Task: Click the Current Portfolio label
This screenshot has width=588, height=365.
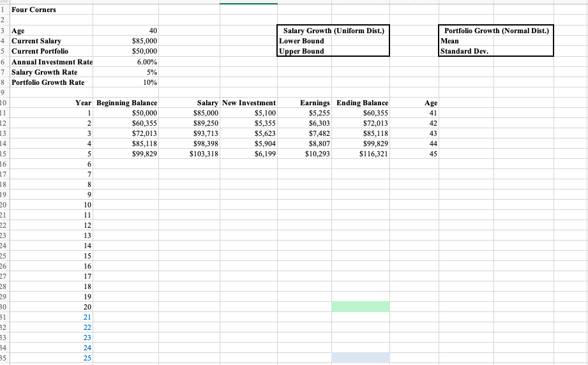Action: click(x=51, y=51)
